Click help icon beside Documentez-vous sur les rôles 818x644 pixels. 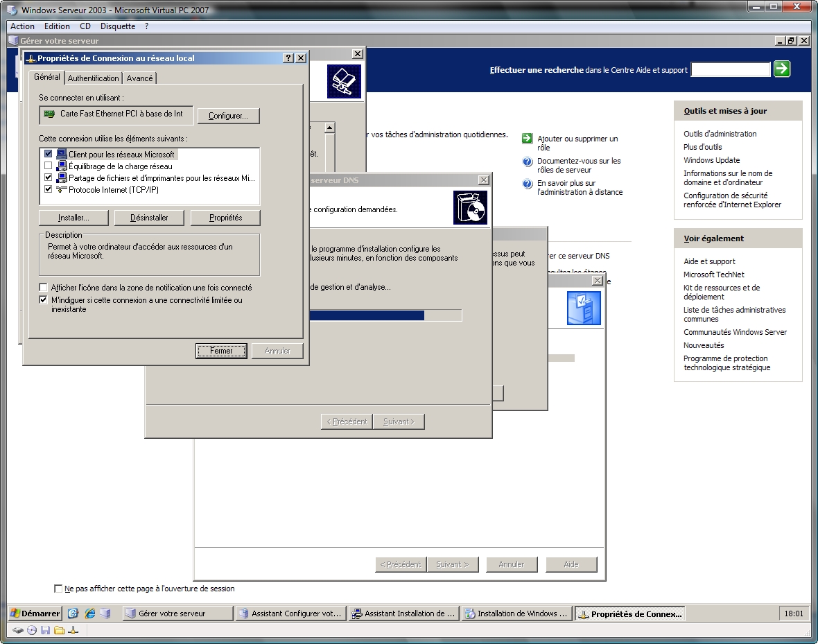point(527,162)
